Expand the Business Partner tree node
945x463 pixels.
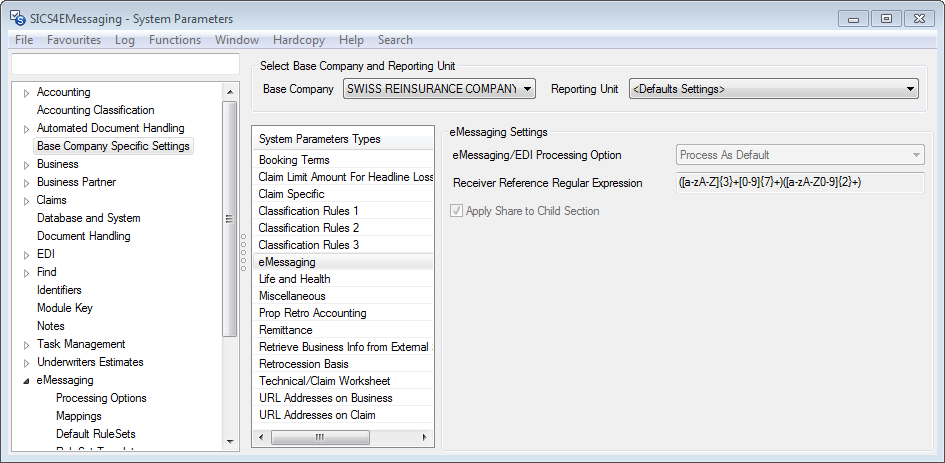[26, 183]
